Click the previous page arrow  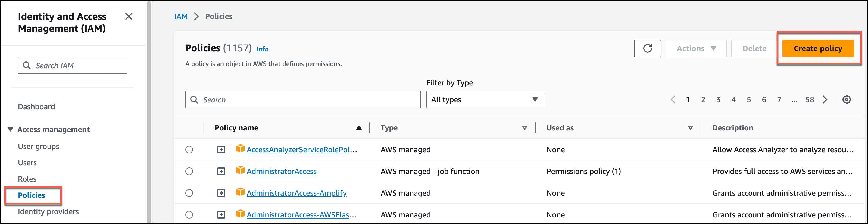(x=673, y=100)
